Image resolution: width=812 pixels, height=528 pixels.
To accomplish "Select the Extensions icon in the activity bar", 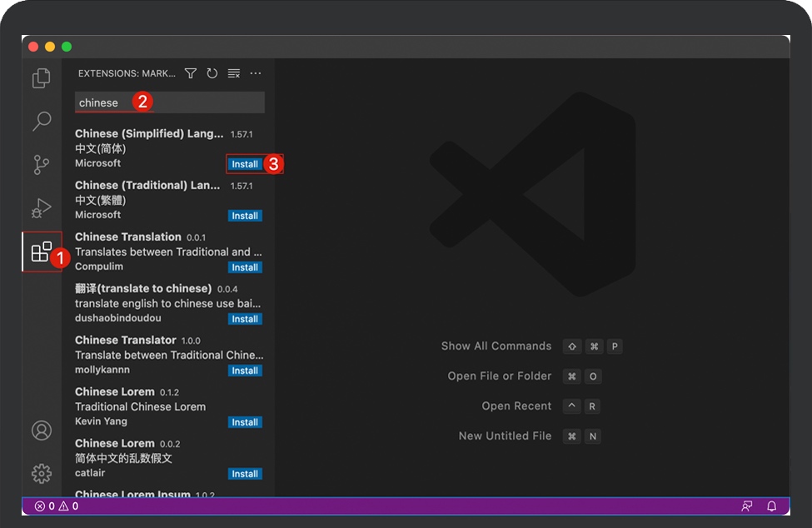I will 42,252.
